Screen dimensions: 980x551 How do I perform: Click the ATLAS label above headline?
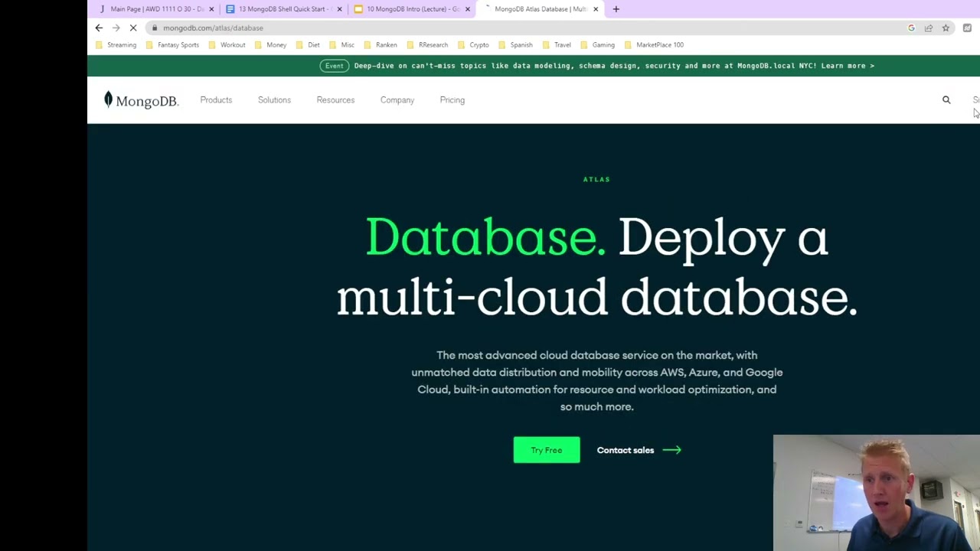[x=596, y=179]
